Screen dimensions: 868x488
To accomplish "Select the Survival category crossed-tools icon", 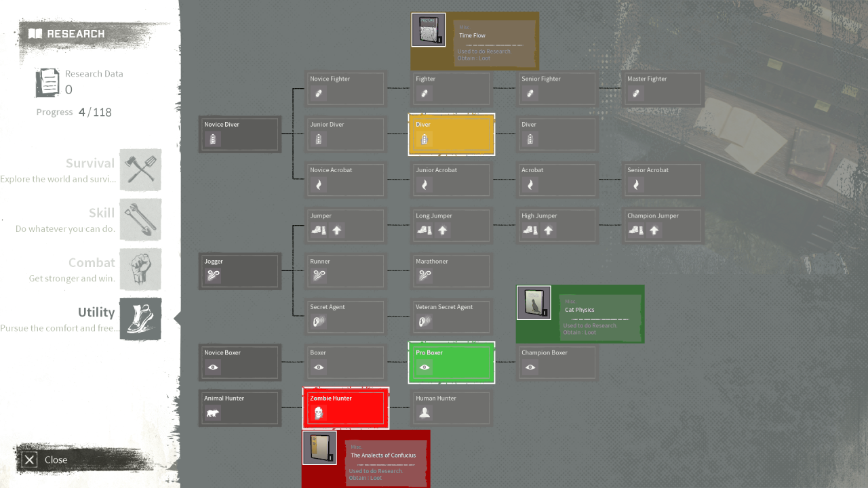I will tap(140, 169).
